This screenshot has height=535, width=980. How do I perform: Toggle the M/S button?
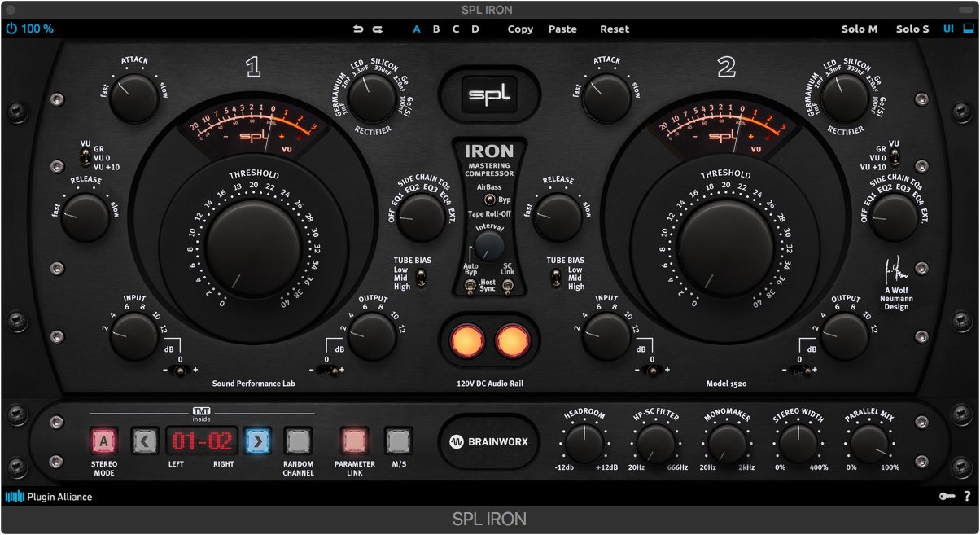(x=399, y=441)
